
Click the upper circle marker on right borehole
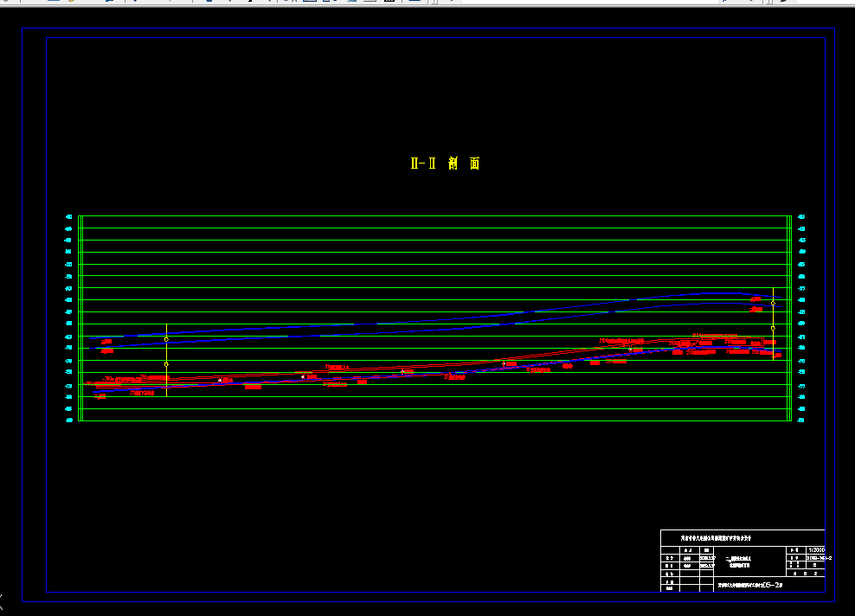[773, 303]
